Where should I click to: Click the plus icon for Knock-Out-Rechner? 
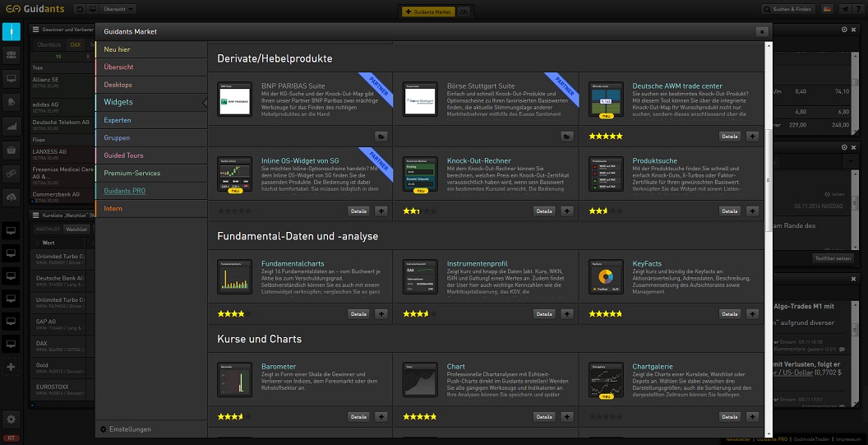(567, 211)
